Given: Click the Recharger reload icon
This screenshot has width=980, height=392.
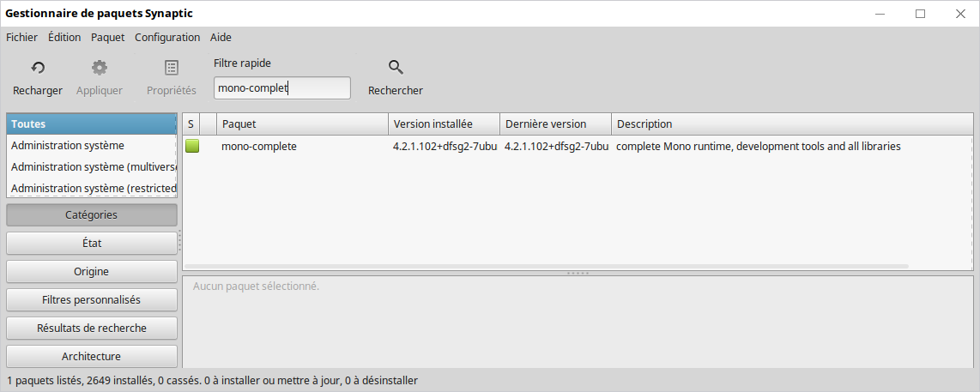Looking at the screenshot, I should click(x=38, y=68).
